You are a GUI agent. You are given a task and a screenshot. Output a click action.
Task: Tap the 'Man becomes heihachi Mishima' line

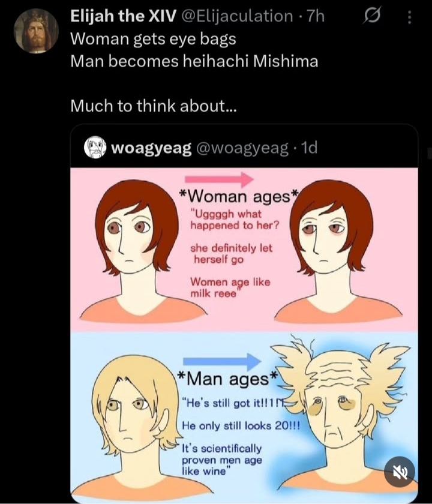[194, 61]
